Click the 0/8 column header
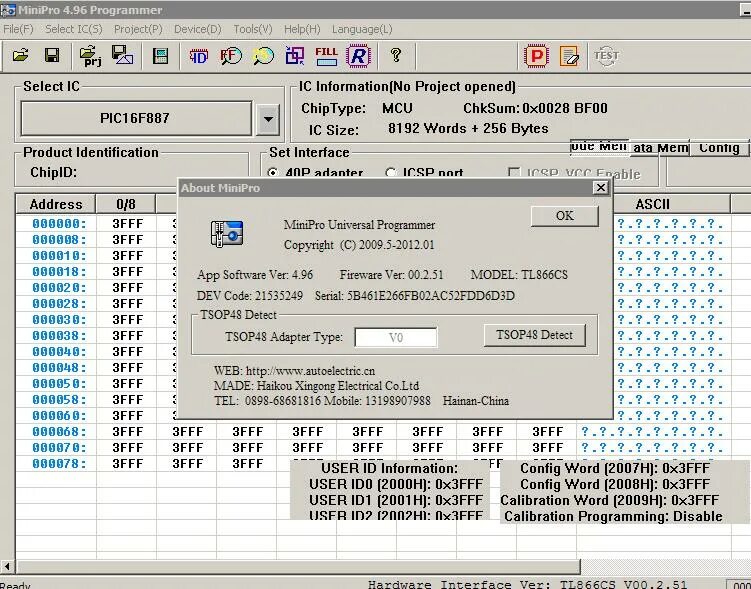The height and width of the screenshot is (589, 751). 126,204
